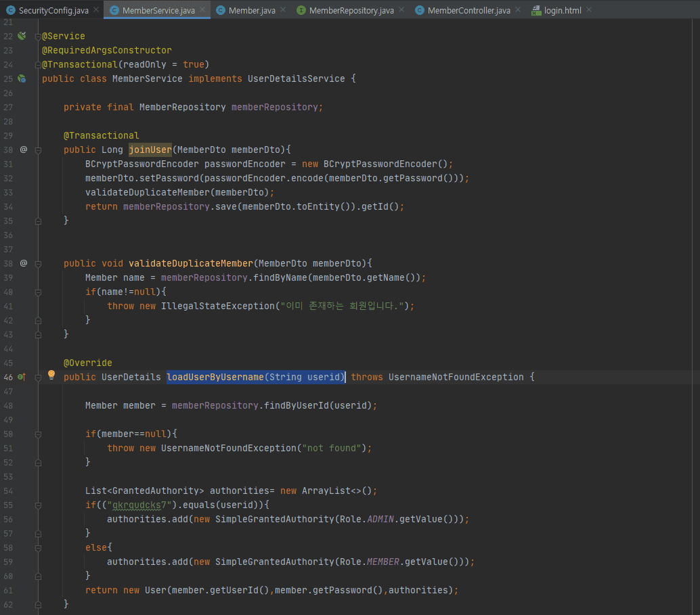Click the Spring bean gutter icon at line 22
Viewport: 700px width, 615px height.
tap(22, 36)
